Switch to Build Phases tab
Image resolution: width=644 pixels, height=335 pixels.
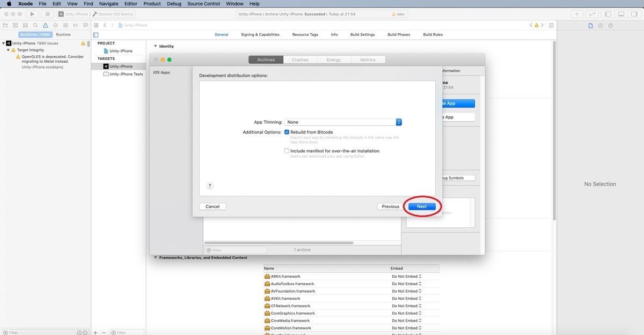(399, 35)
